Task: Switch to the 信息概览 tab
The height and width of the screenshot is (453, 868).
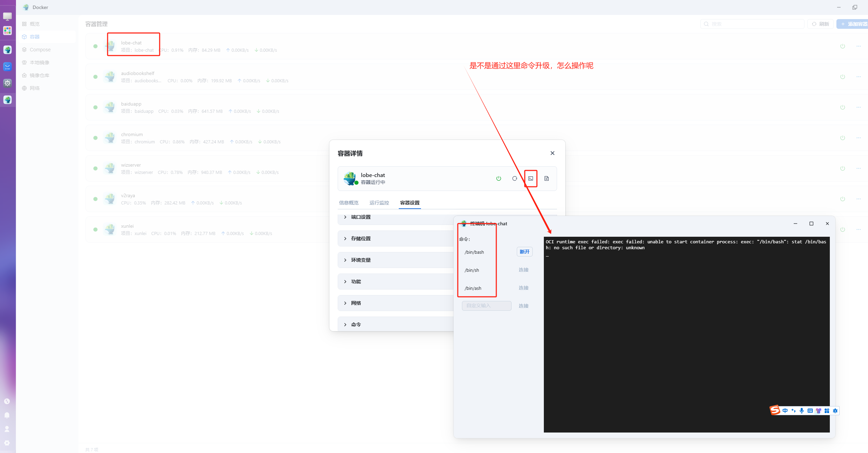Action: [x=348, y=203]
